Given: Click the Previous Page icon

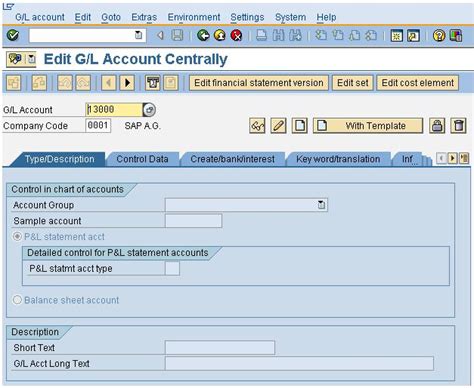Looking at the screenshot, I should (x=338, y=35).
